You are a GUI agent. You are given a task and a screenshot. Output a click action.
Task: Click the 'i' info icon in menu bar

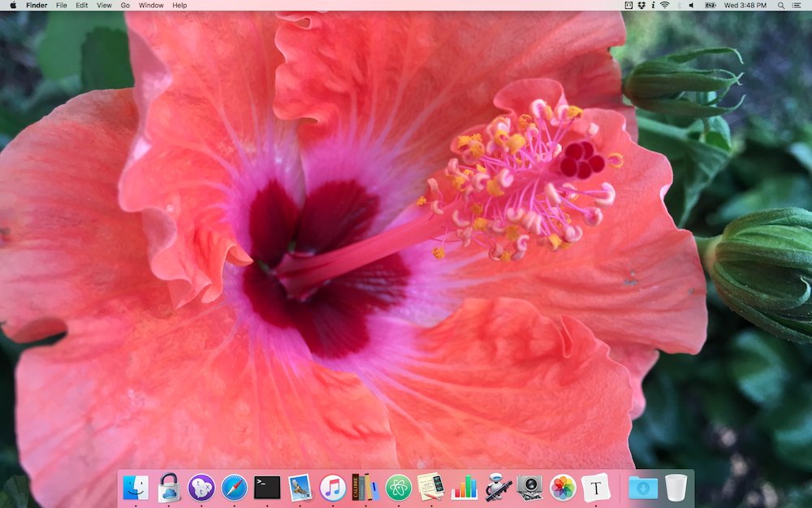(x=653, y=5)
